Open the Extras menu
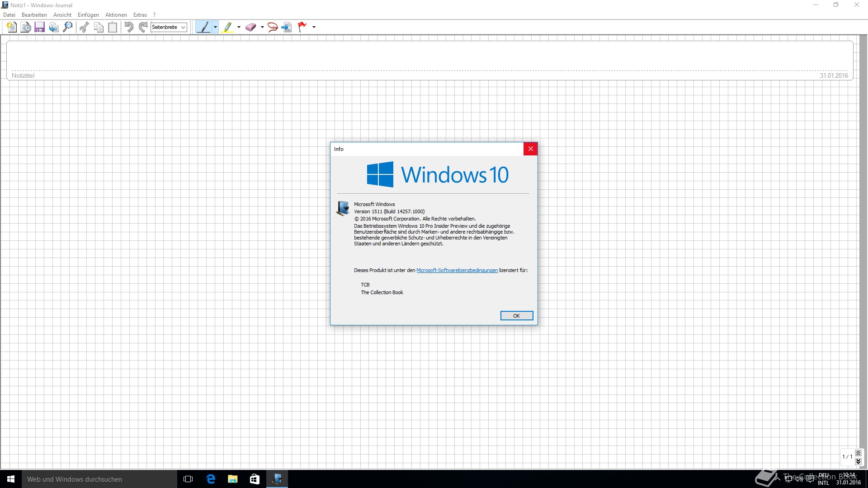Viewport: 868px width, 488px height. click(140, 15)
